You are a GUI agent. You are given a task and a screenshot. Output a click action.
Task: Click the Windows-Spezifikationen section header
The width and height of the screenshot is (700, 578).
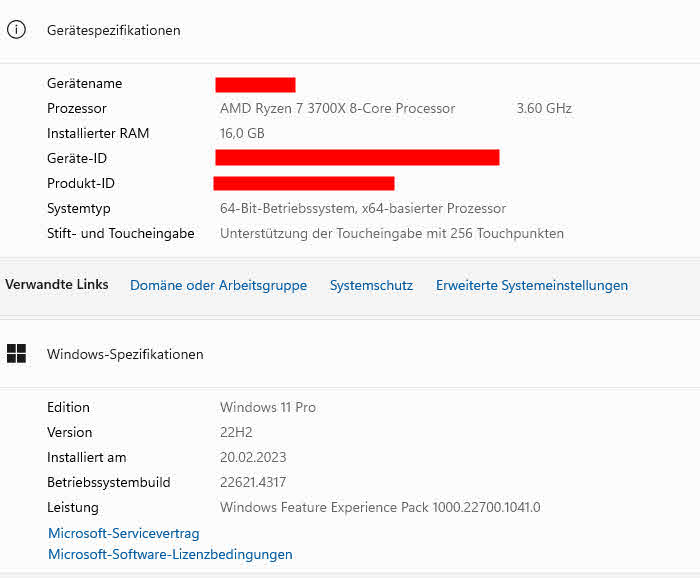click(x=125, y=354)
